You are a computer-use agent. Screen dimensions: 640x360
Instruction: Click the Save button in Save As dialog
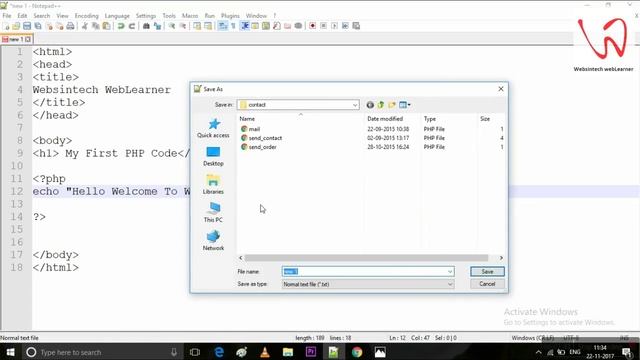[x=487, y=271]
